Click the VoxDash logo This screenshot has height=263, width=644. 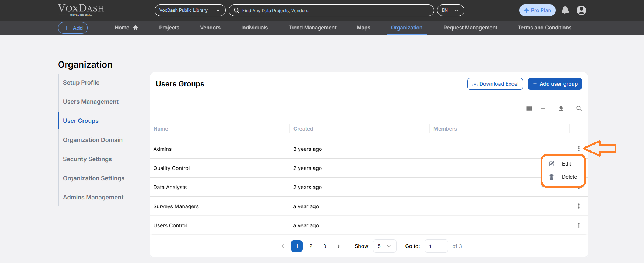tap(81, 10)
